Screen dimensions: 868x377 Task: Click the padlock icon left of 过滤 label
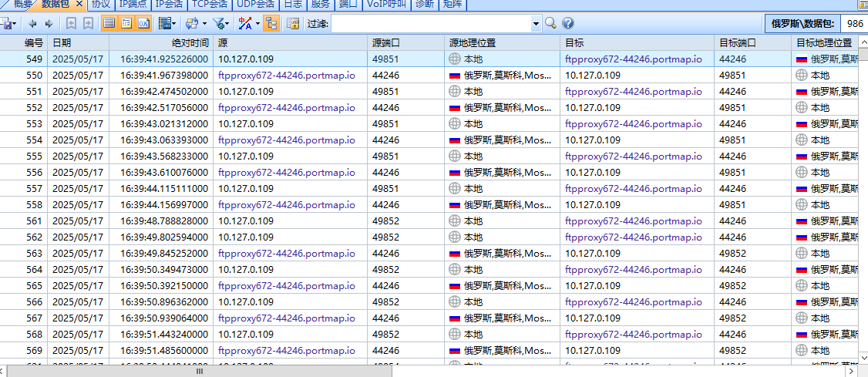coord(293,24)
